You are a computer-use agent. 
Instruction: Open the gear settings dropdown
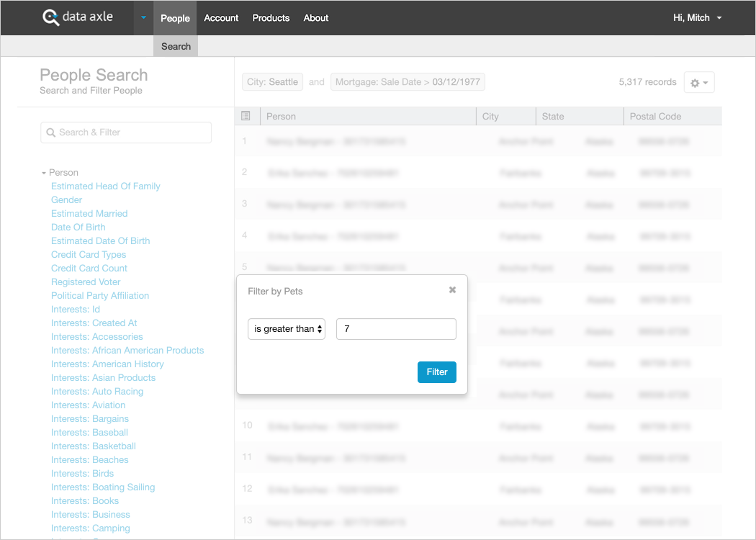pos(698,83)
